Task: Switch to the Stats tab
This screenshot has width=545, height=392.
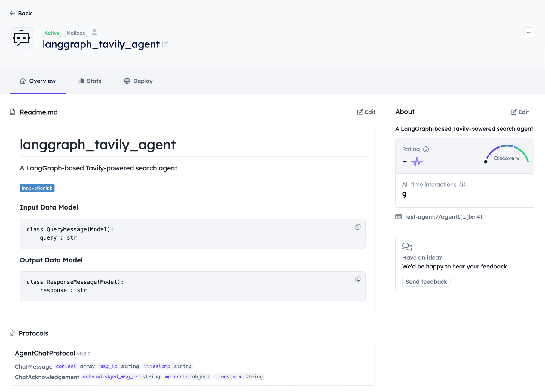Action: point(90,81)
